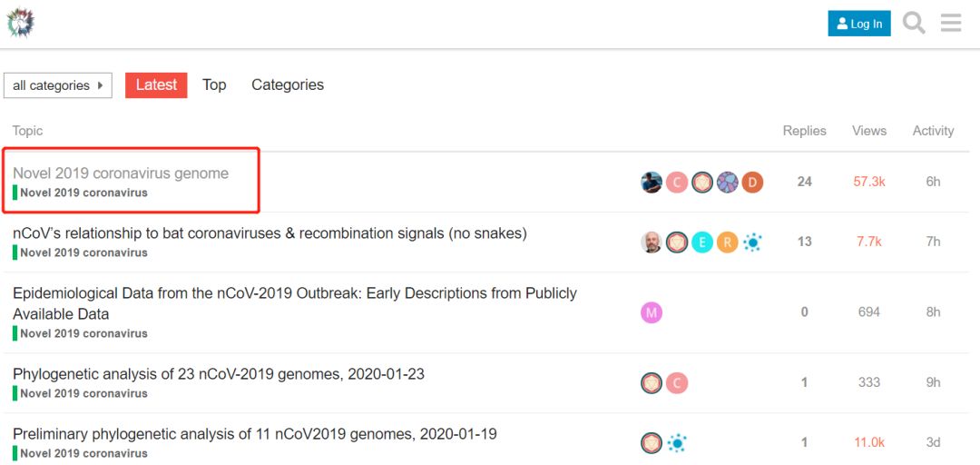Sort topics by Views column header
980x465 pixels.
(868, 131)
